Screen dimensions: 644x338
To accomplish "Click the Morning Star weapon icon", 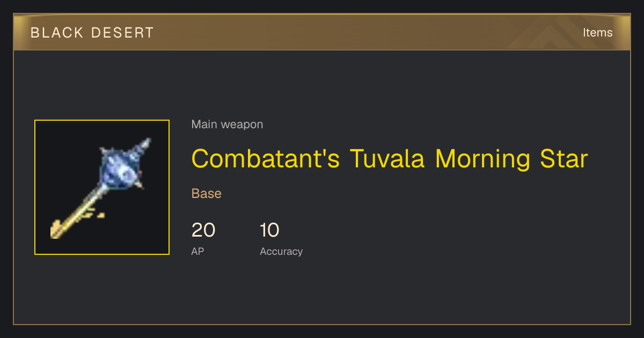I will [102, 187].
